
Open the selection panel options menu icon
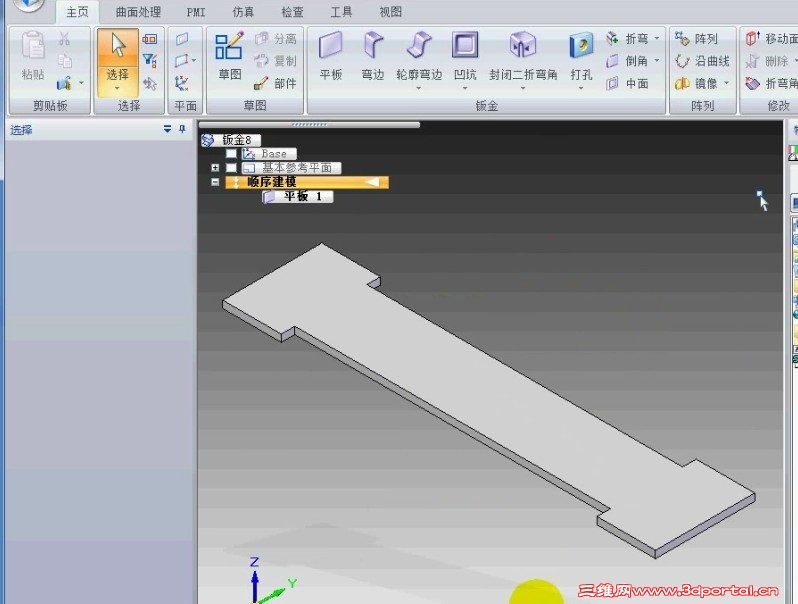[167, 129]
